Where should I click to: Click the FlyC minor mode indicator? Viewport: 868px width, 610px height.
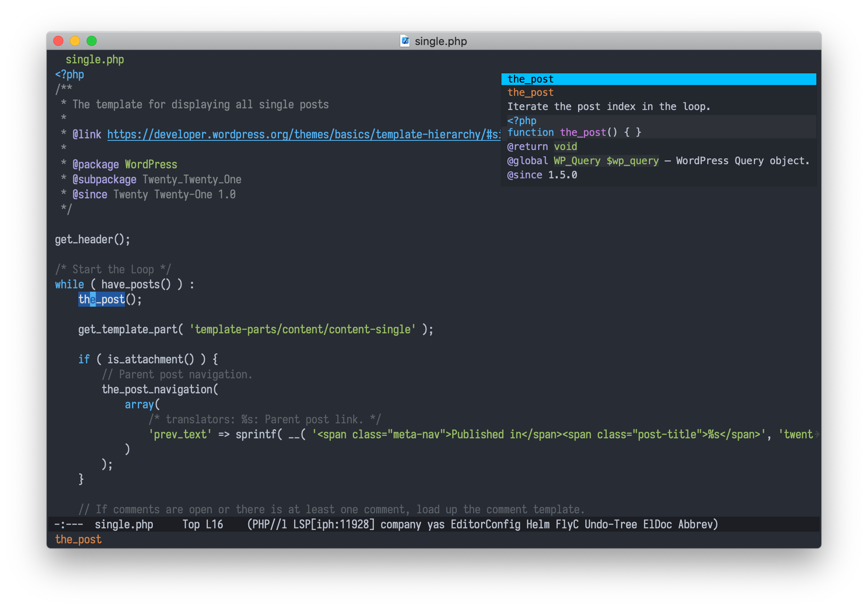(566, 524)
